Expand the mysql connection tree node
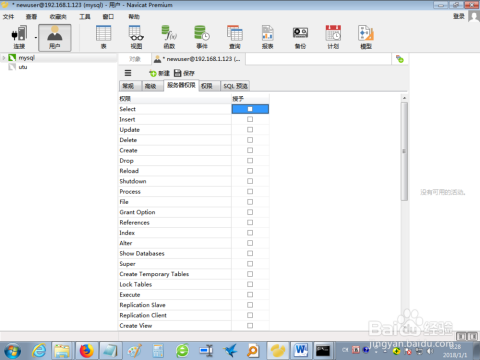The image size is (480, 360). point(4,58)
